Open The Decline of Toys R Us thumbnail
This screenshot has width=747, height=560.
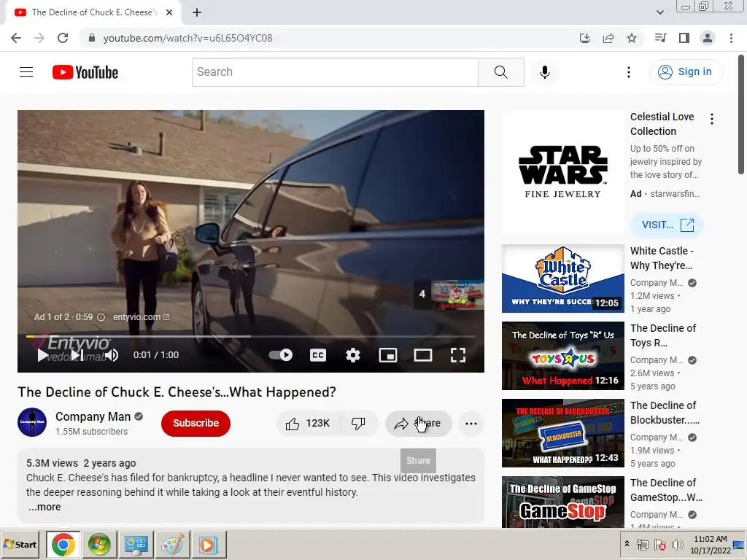[x=562, y=356]
